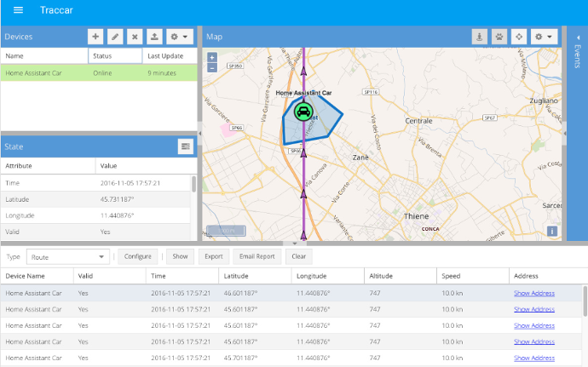
Task: Sort devices by Status column header
Action: pyautogui.click(x=114, y=55)
